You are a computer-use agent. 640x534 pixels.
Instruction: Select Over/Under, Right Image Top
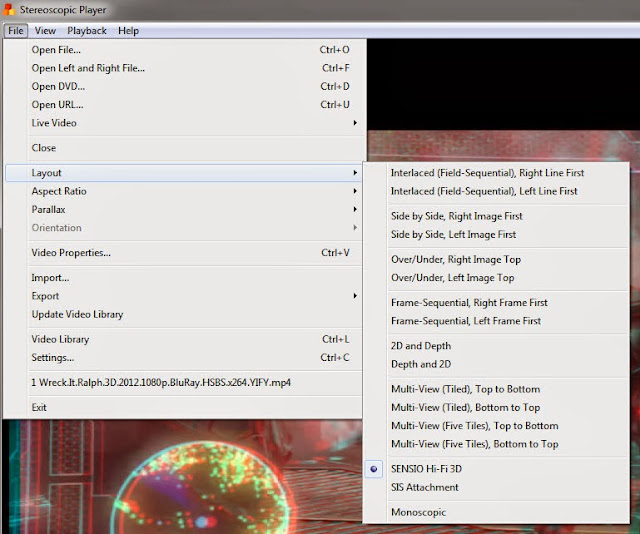click(x=496, y=259)
